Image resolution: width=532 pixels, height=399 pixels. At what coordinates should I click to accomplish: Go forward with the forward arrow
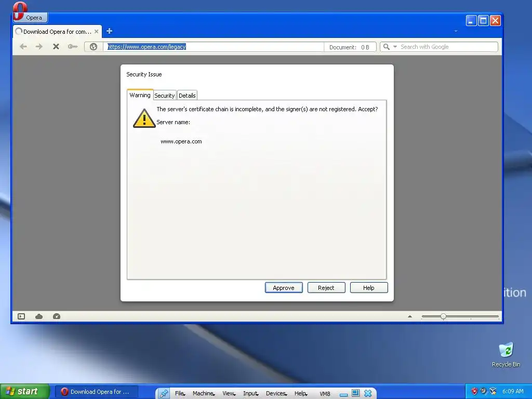pyautogui.click(x=39, y=46)
